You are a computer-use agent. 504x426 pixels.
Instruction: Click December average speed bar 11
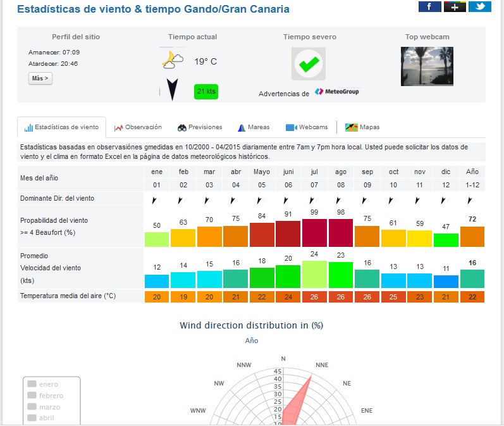(446, 282)
